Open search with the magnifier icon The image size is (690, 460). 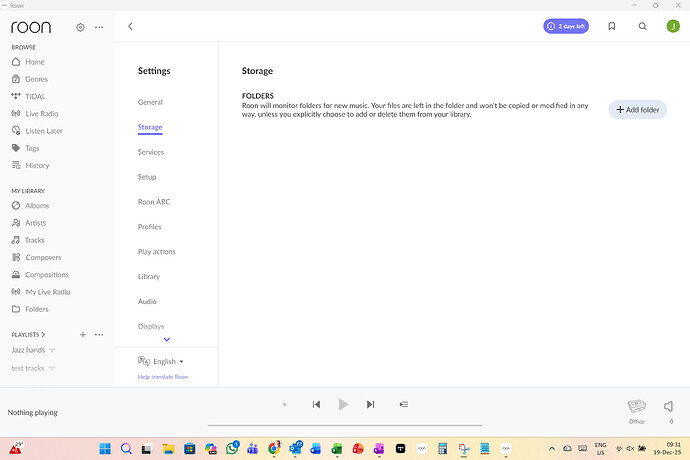[643, 26]
